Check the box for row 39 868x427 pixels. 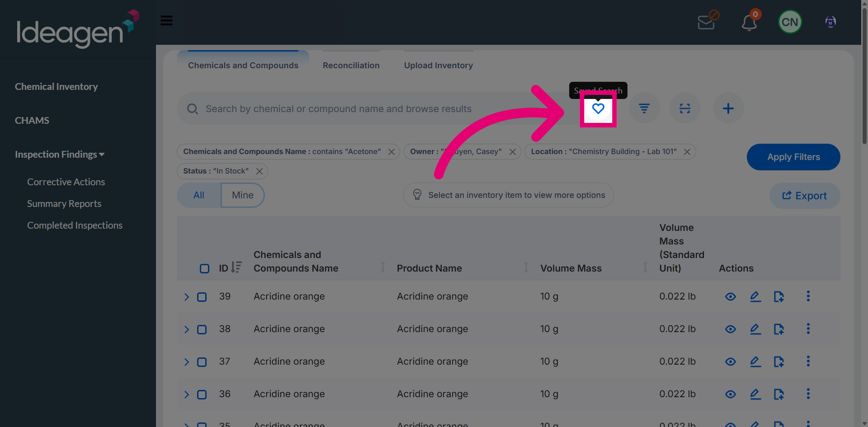tap(202, 297)
